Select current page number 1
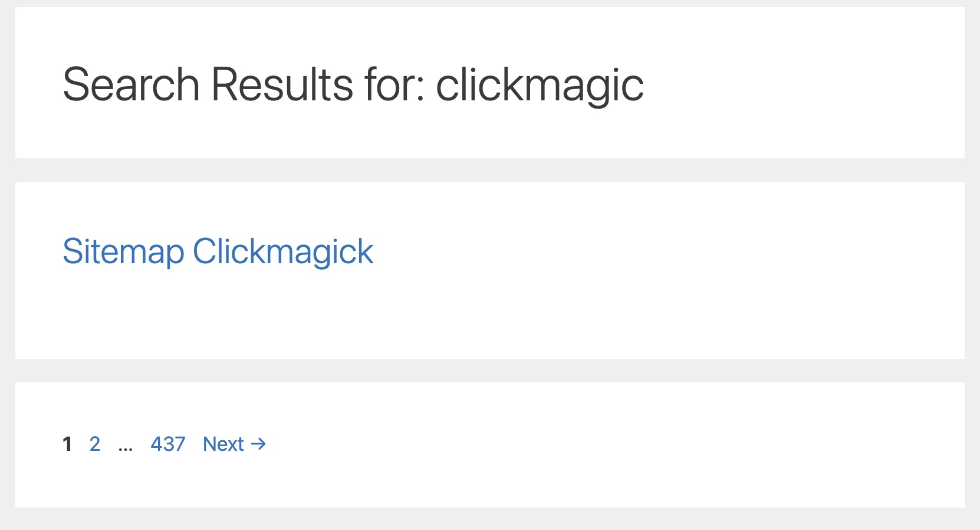 click(x=67, y=444)
